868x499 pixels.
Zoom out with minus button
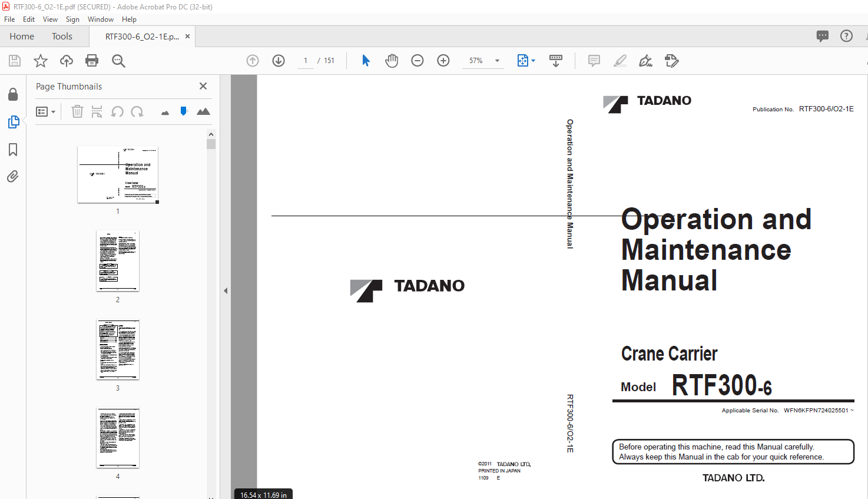[x=418, y=61]
